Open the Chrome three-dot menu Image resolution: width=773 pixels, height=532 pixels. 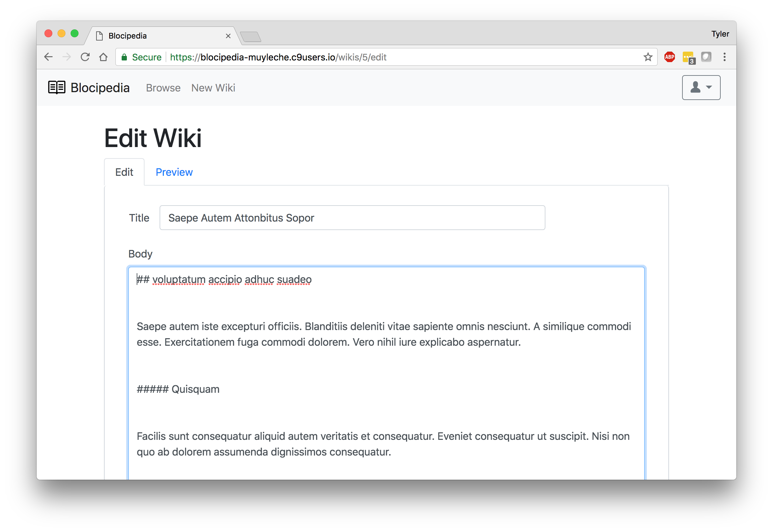pos(725,57)
